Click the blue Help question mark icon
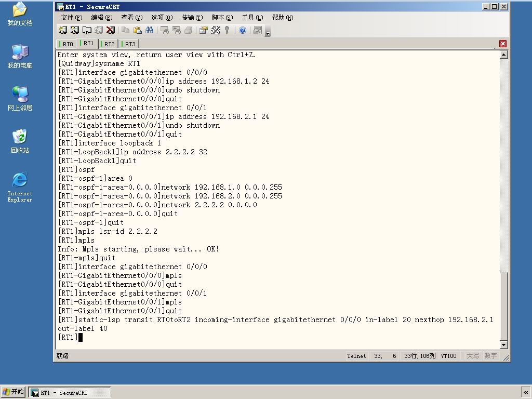Image resolution: width=532 pixels, height=399 pixels. tap(243, 30)
